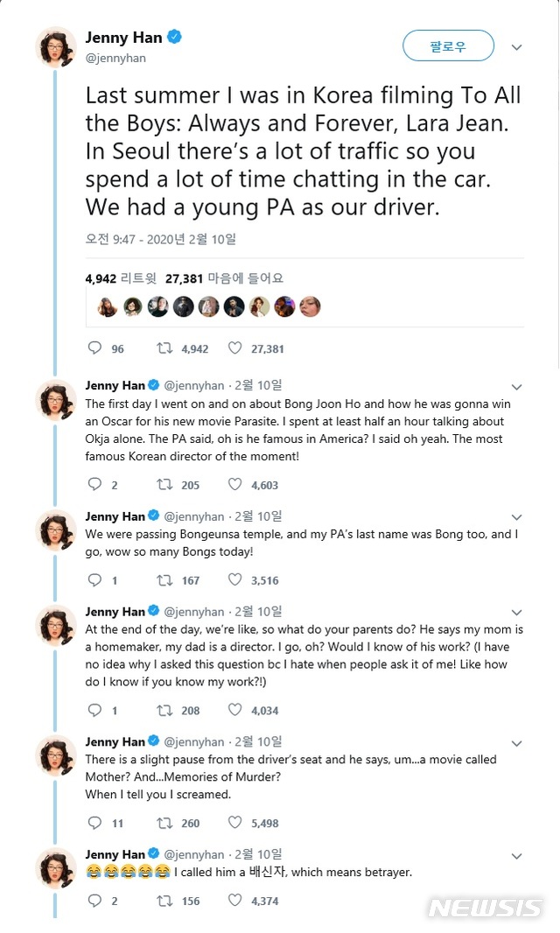Open the chevron menu on the 배신자 tweet
Screen dimensions: 560x933
coord(516,856)
